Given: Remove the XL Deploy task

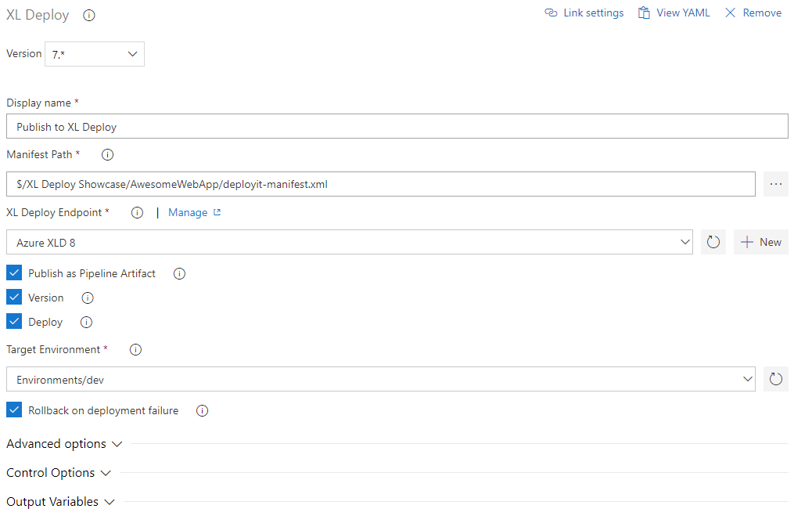Looking at the screenshot, I should point(752,13).
